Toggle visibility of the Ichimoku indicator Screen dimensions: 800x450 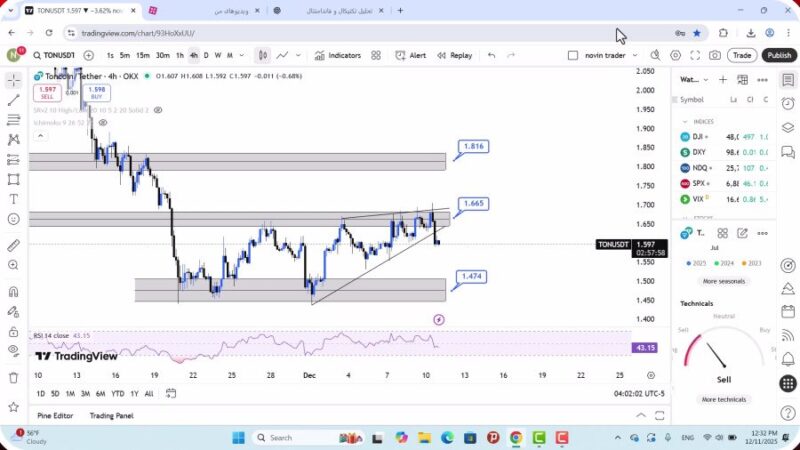coord(103,121)
